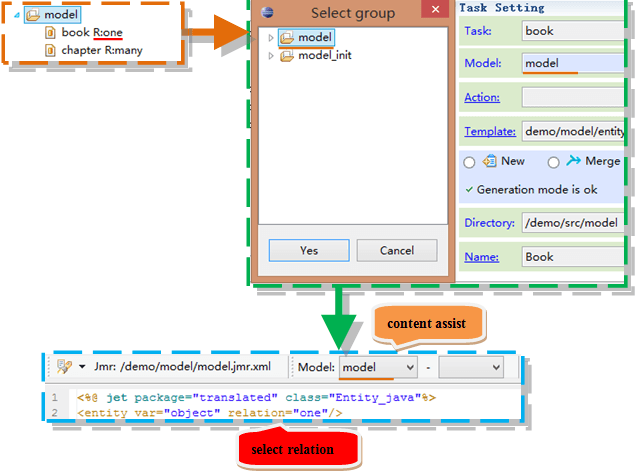
Task: Click the 'Task Setting' header
Action: point(502,7)
